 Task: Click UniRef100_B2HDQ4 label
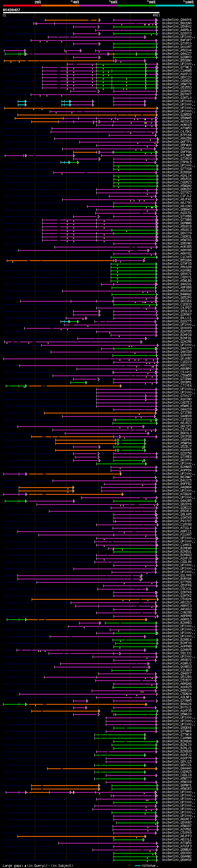tap(177, 172)
